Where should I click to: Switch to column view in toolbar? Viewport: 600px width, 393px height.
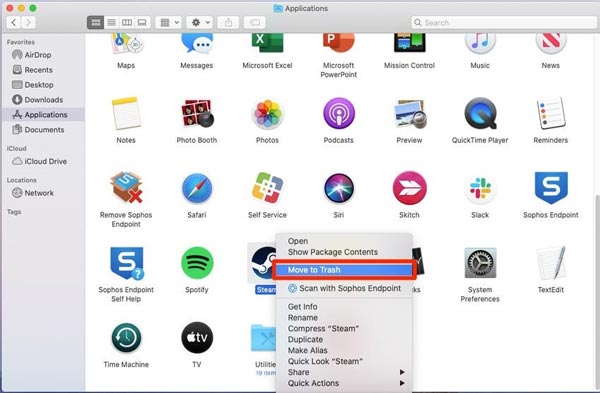[127, 23]
